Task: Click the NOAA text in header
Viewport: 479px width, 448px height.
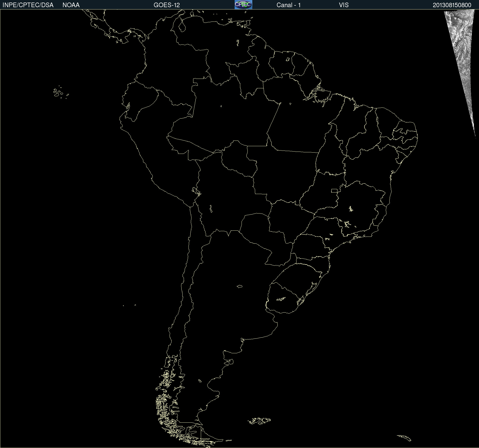Action: (x=71, y=5)
